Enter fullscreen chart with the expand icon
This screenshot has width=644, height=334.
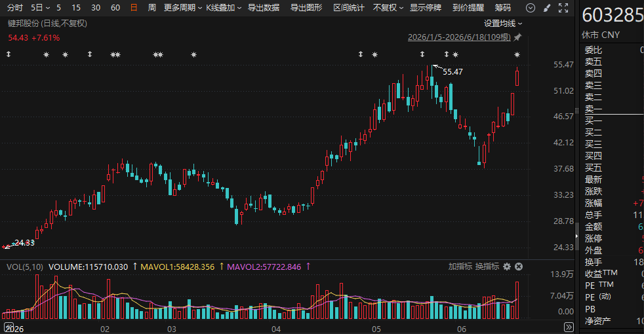563,8
